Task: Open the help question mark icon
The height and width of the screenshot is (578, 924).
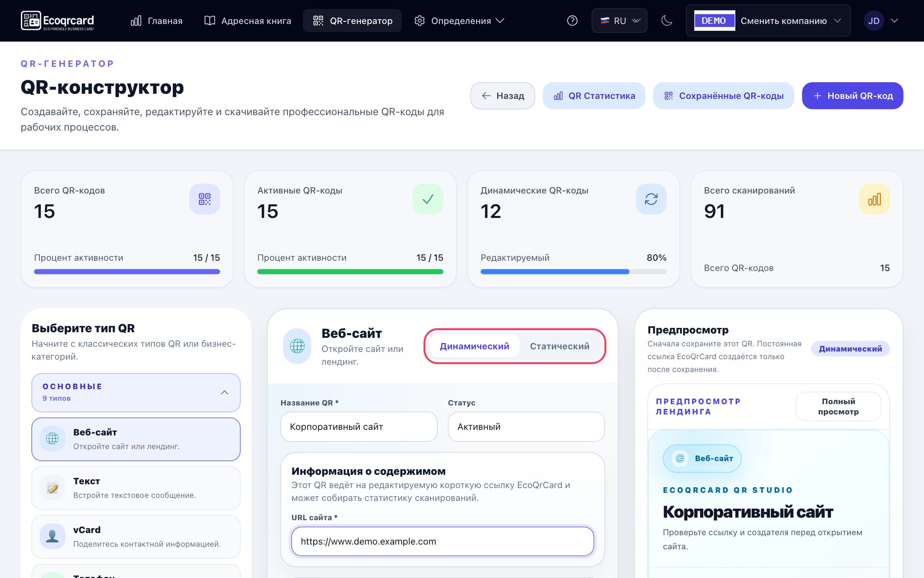Action: click(572, 21)
